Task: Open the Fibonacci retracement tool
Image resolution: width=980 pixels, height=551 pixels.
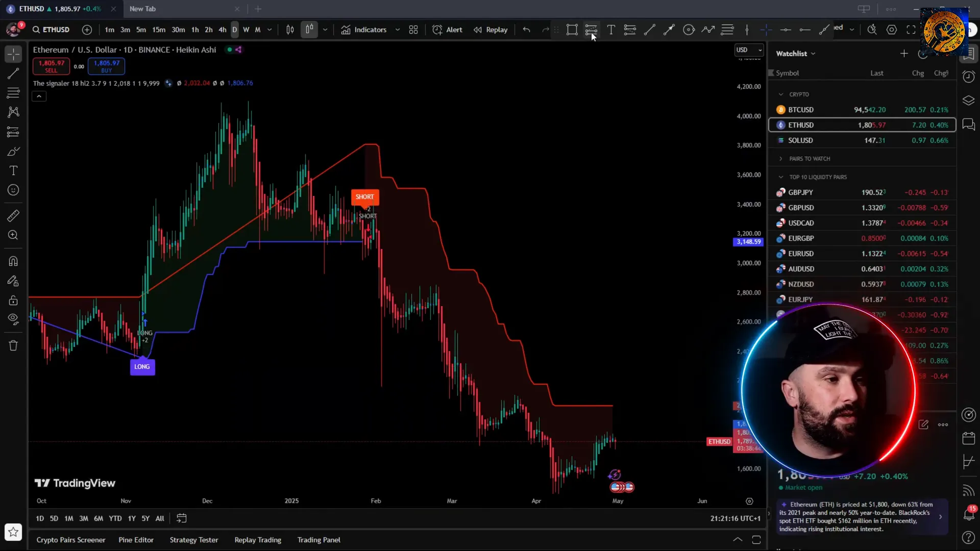Action: pos(13,93)
